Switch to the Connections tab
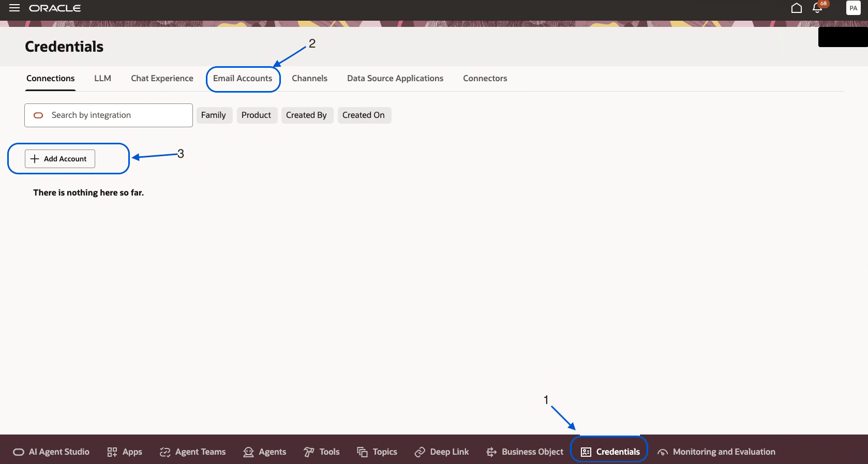 [51, 79]
